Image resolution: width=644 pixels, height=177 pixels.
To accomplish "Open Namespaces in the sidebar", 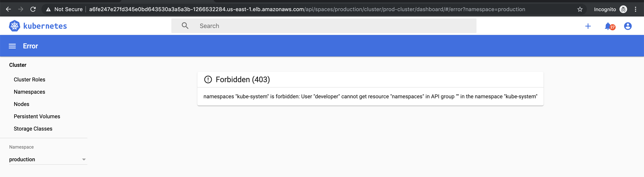I will pos(30,92).
